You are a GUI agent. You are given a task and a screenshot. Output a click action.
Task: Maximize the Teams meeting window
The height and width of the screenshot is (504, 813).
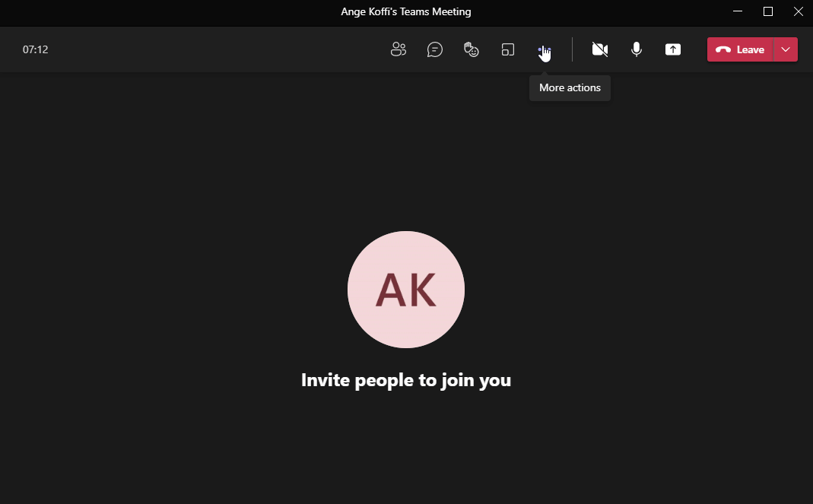pyautogui.click(x=768, y=11)
